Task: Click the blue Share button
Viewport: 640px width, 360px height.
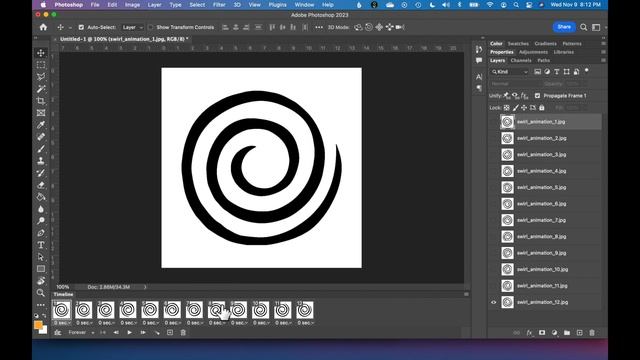Action: click(564, 27)
